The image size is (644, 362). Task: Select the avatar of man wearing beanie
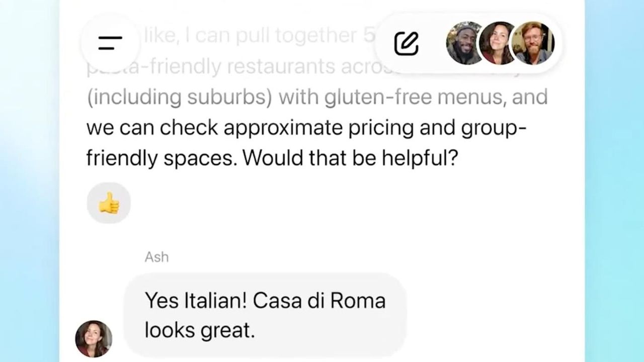464,43
